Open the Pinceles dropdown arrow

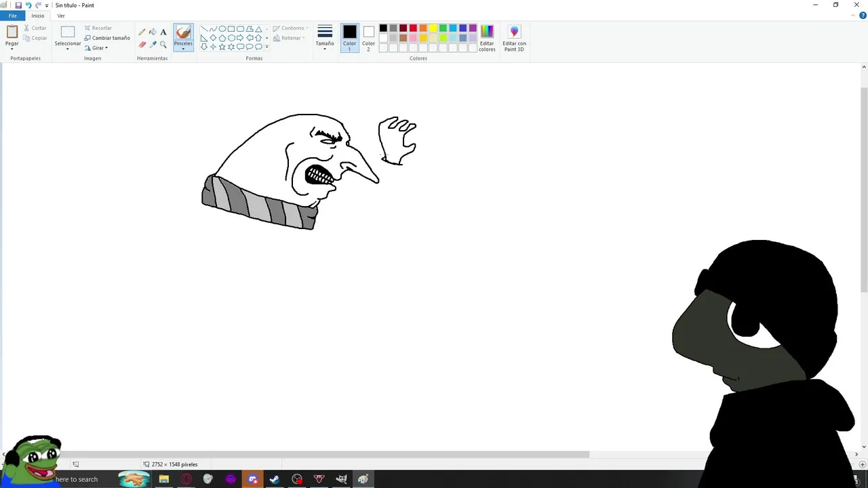pyautogui.click(x=183, y=49)
